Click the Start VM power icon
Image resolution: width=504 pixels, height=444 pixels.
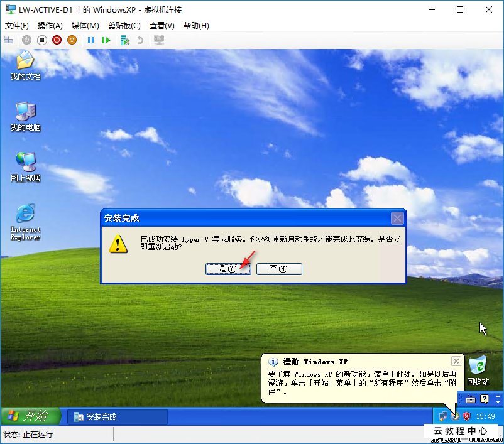pos(26,40)
